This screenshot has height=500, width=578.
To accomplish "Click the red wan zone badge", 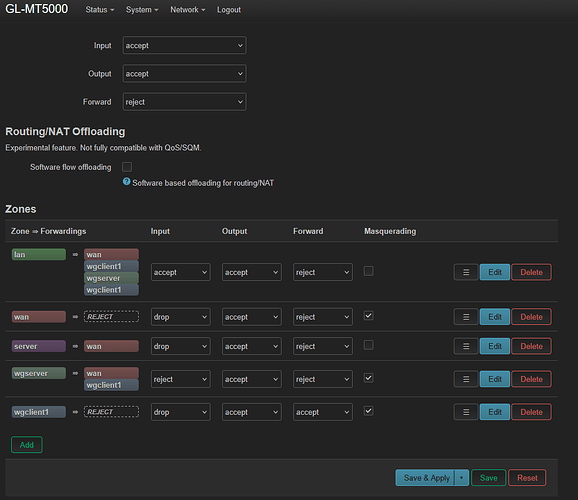I will [39, 317].
